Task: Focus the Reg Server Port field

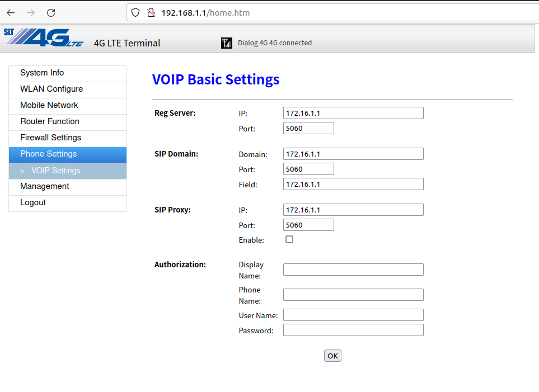Action: [308, 128]
